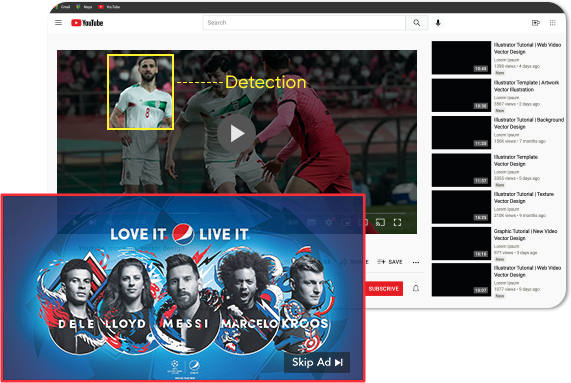Cast the video using the cast icon
The image size is (571, 383).
[380, 222]
